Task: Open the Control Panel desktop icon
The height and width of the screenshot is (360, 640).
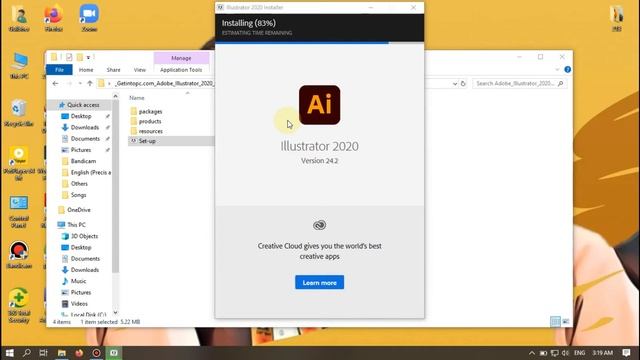Action: pyautogui.click(x=19, y=211)
